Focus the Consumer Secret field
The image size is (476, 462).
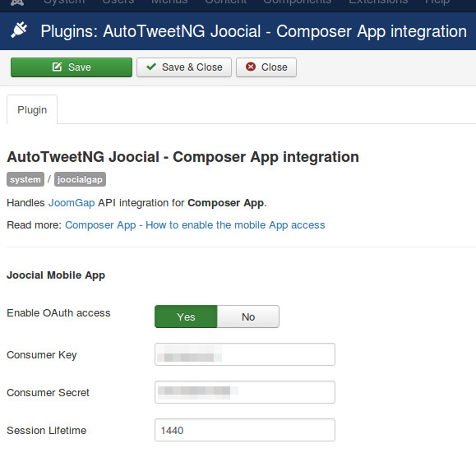click(x=245, y=392)
